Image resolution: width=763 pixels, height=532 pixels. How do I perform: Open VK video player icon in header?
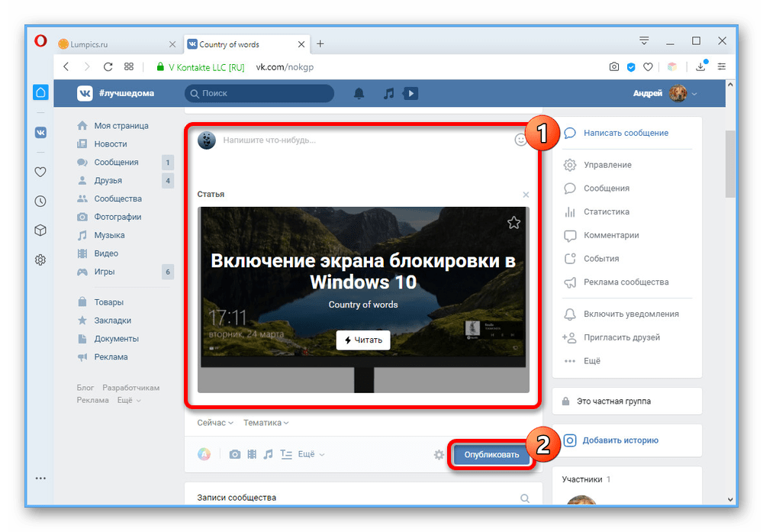tap(410, 93)
